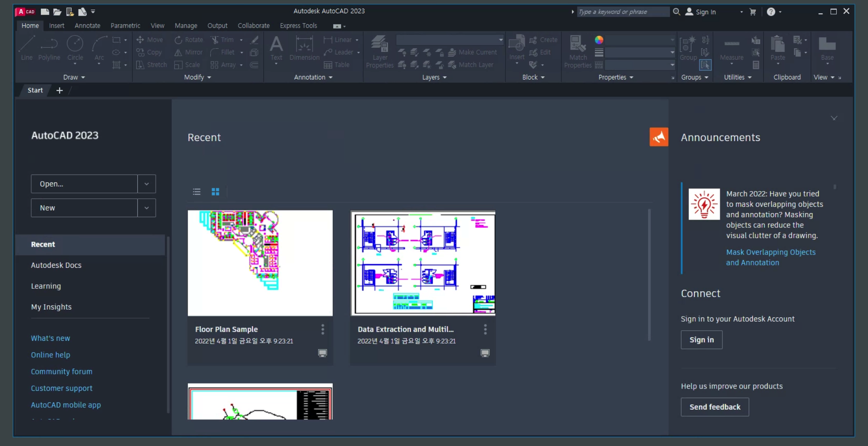Toggle Group Selection on/off button

706,65
